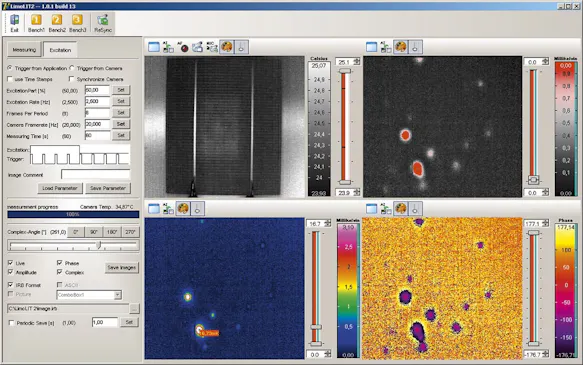Toggle the Live checkbox
This screenshot has height=365, width=583.
click(10, 263)
